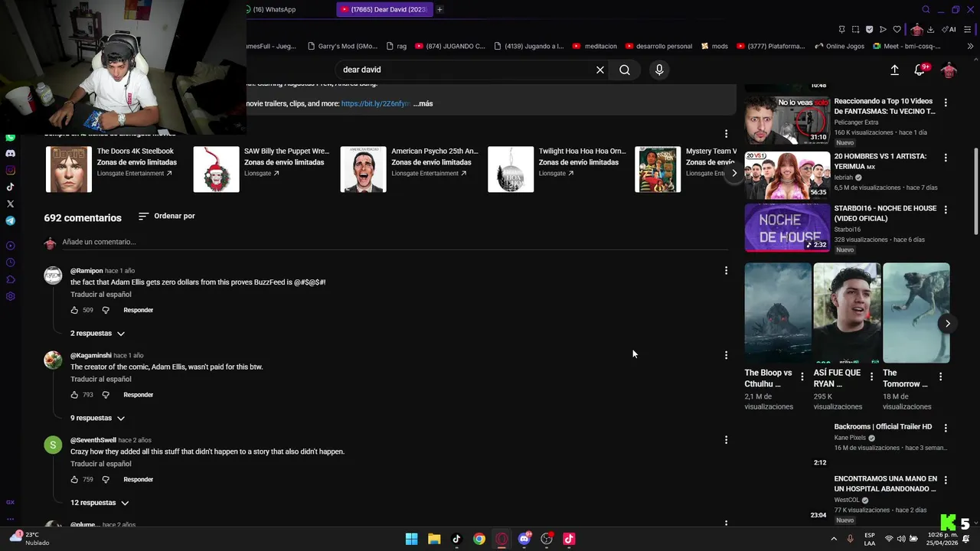Click the browser tab search magnifier
Image resolution: width=980 pixels, height=551 pixels.
[x=926, y=9]
